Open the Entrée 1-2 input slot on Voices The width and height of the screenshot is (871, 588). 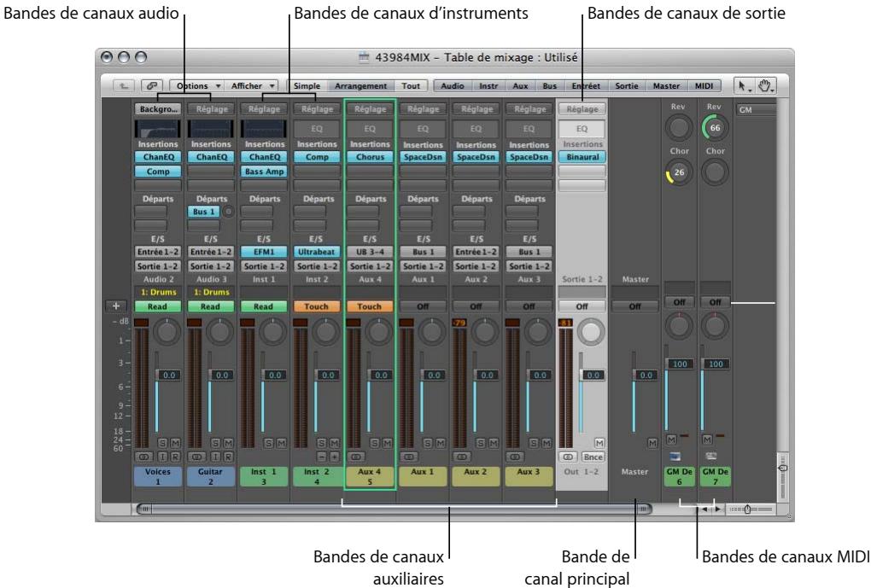point(158,252)
